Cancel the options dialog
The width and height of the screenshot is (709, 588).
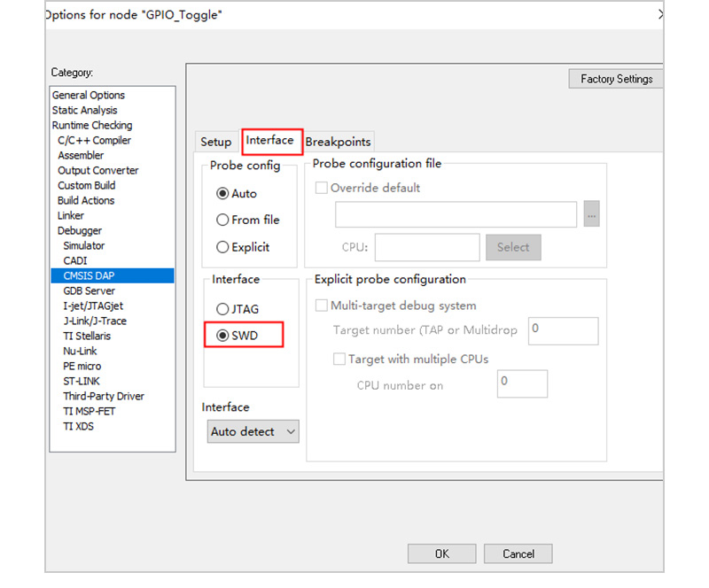tap(518, 553)
